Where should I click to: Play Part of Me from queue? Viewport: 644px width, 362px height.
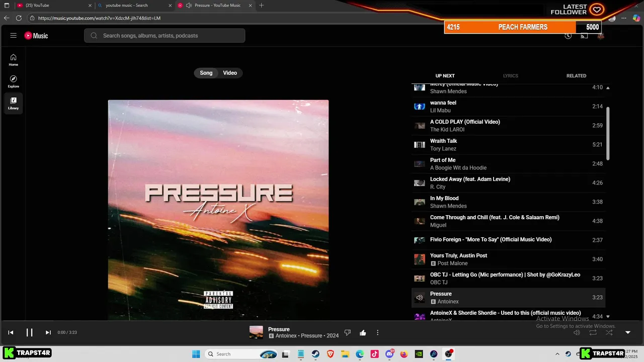pyautogui.click(x=509, y=164)
